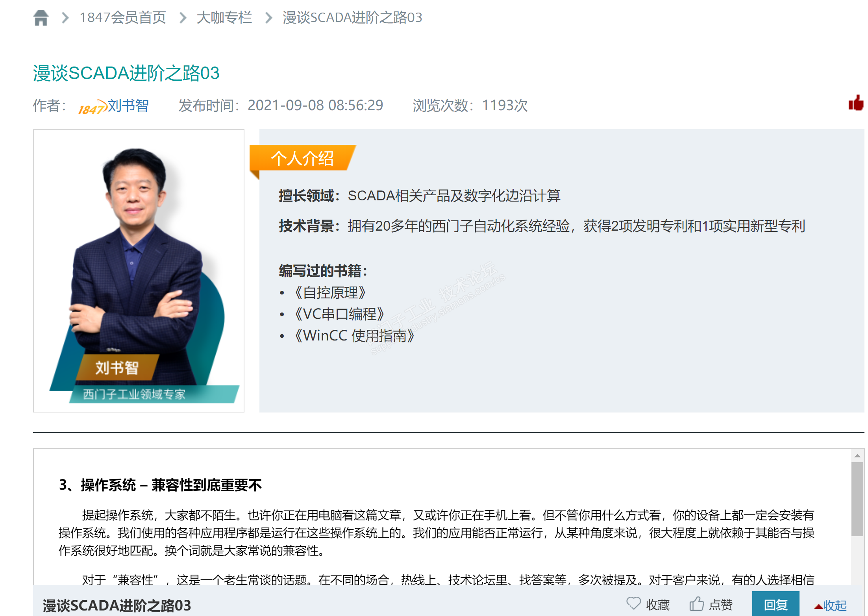This screenshot has height=616, width=868.
Task: Click the home icon in breadcrumb
Action: [41, 18]
